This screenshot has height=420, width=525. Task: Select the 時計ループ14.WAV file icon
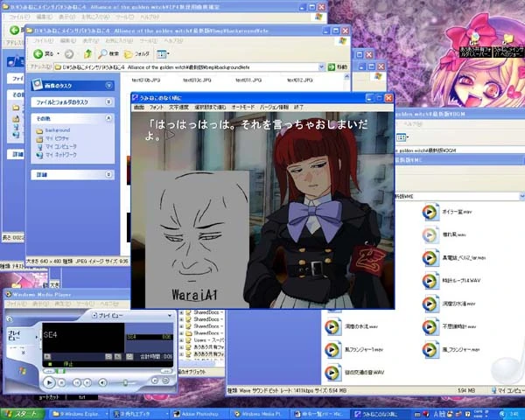[430, 281]
